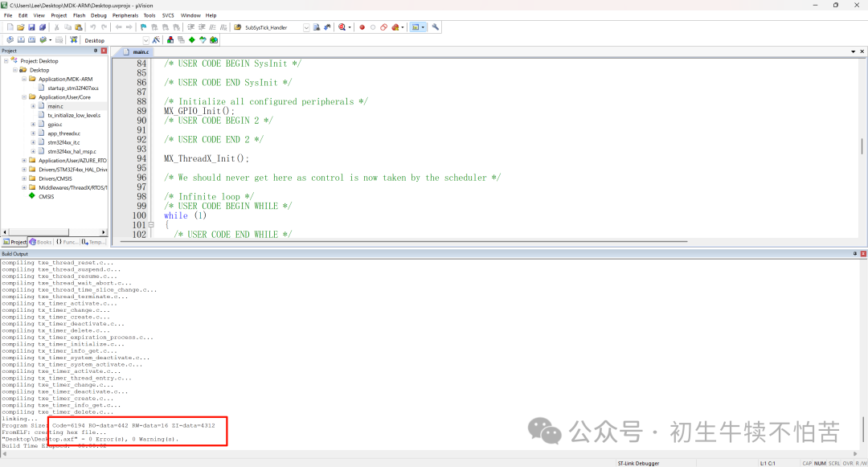
Task: Open the Pack Installer icon
Action: click(x=214, y=40)
